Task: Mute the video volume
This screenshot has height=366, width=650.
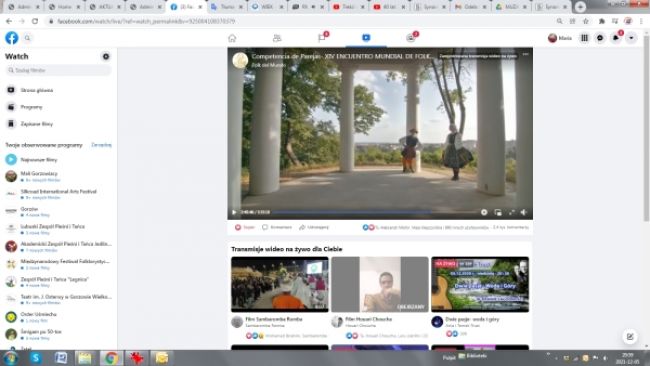Action: 524,212
